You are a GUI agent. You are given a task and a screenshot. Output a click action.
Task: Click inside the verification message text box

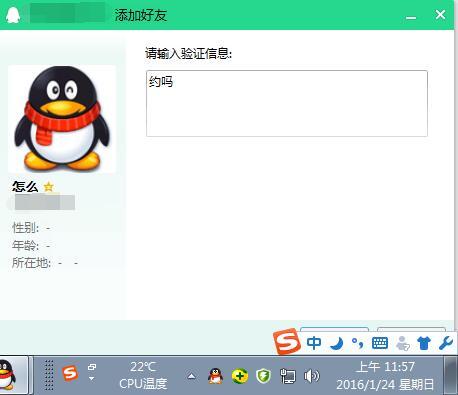click(287, 103)
